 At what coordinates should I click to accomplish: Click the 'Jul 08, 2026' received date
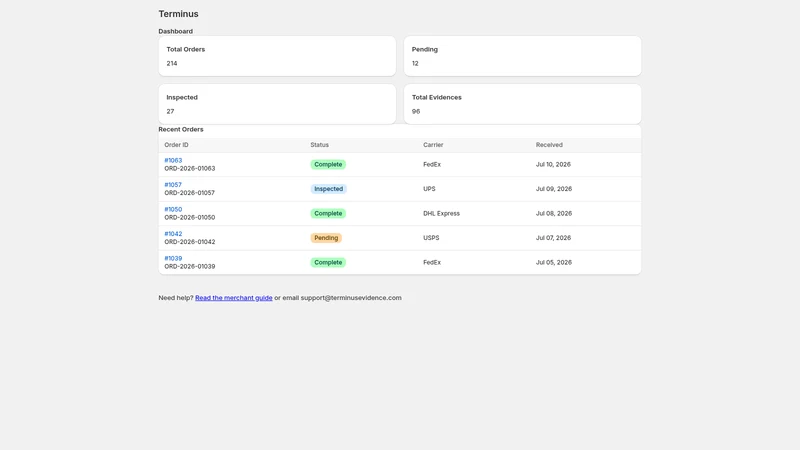coord(554,213)
